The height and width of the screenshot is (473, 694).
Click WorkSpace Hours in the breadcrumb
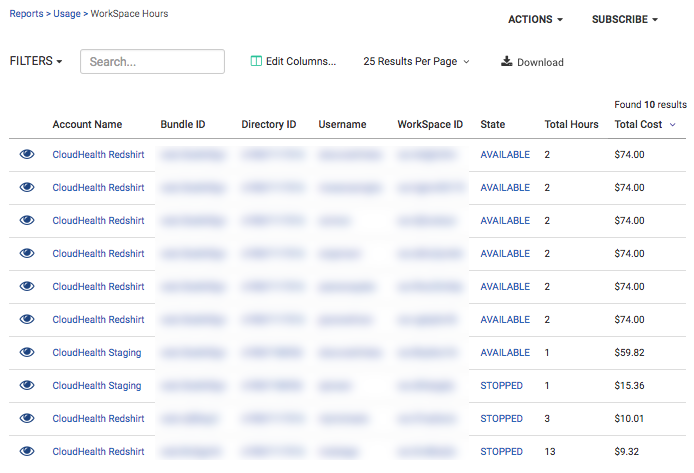pyautogui.click(x=129, y=14)
